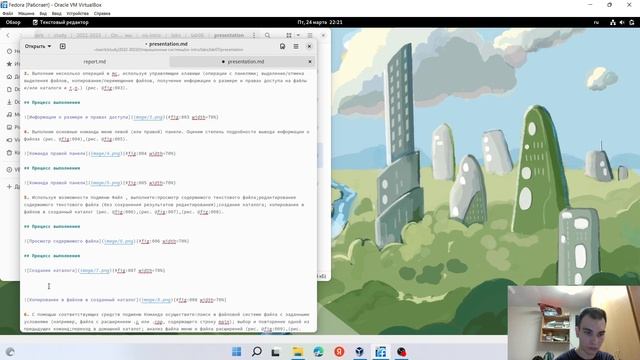Click 'Other locations' plus in Files sidebar
640x360 pixels.
point(9,187)
